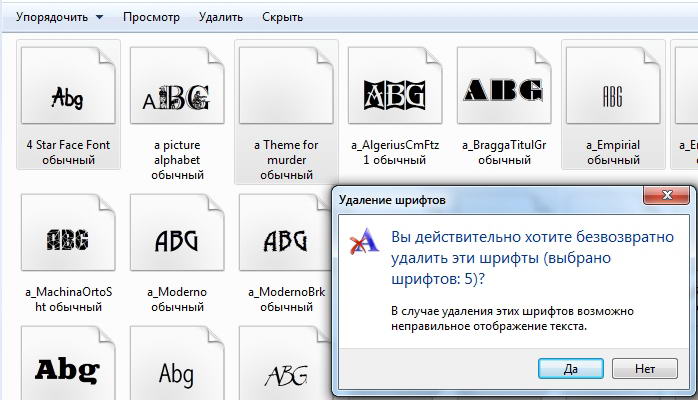The image size is (698, 400).
Task: Select the a_Empirial font icon
Action: (613, 85)
